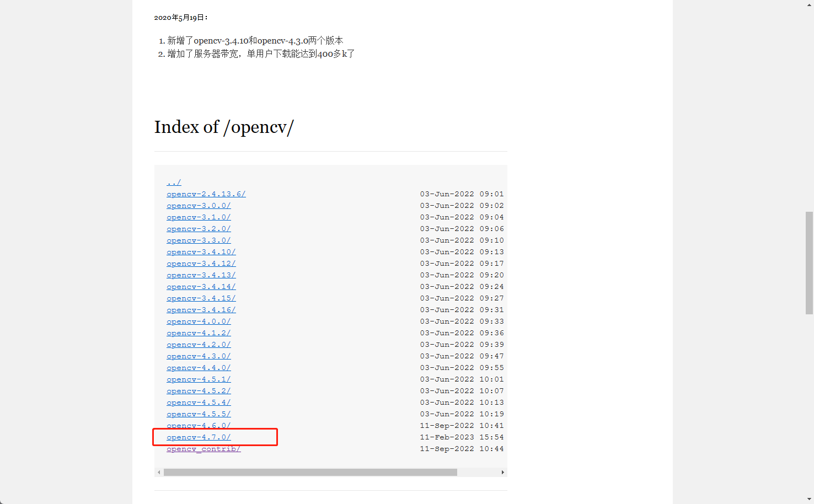
Task: Open the opencv-3.4.12/ folder link
Action: pos(201,264)
